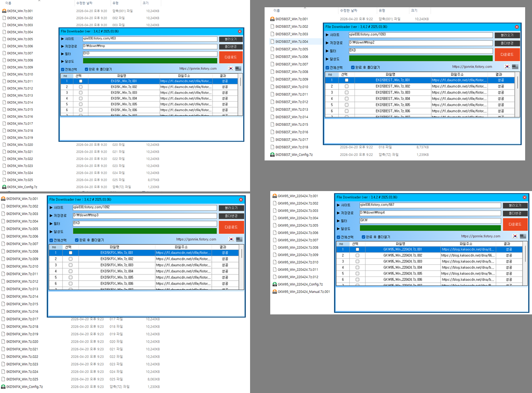The image size is (532, 393).
Task: Click the US flag in the tistory.com/667 downloader
Action: pos(523,236)
